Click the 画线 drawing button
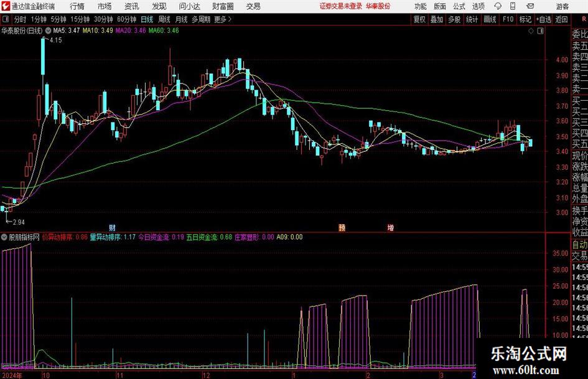 (x=490, y=19)
